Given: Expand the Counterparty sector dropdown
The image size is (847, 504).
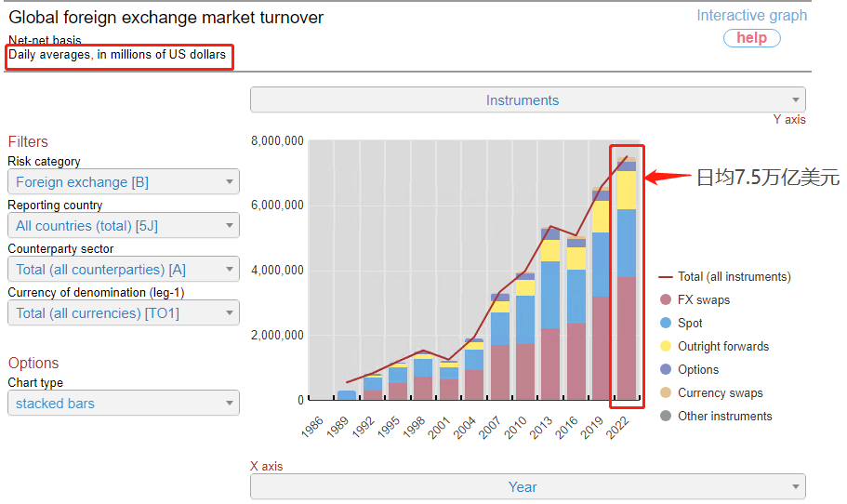Looking at the screenshot, I should 124,270.
